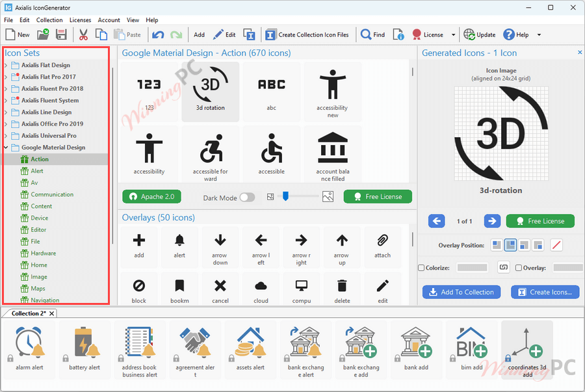Screen dimensions: 585x392
Task: Click the Create Icons... button
Action: 545,292
